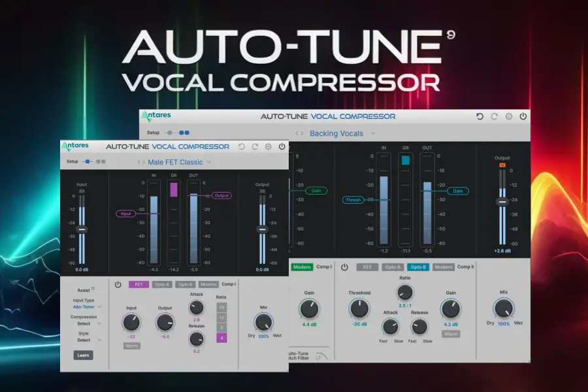This screenshot has width=588, height=392.
Task: Click the Learn button
Action: (x=83, y=355)
